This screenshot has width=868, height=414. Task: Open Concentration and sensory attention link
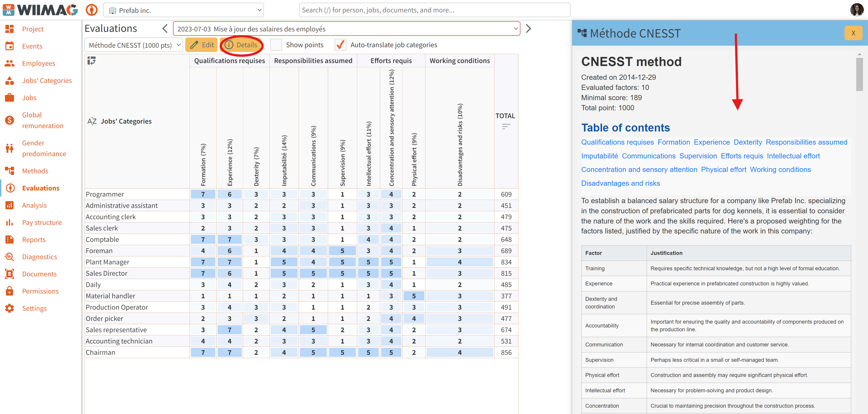tap(639, 169)
